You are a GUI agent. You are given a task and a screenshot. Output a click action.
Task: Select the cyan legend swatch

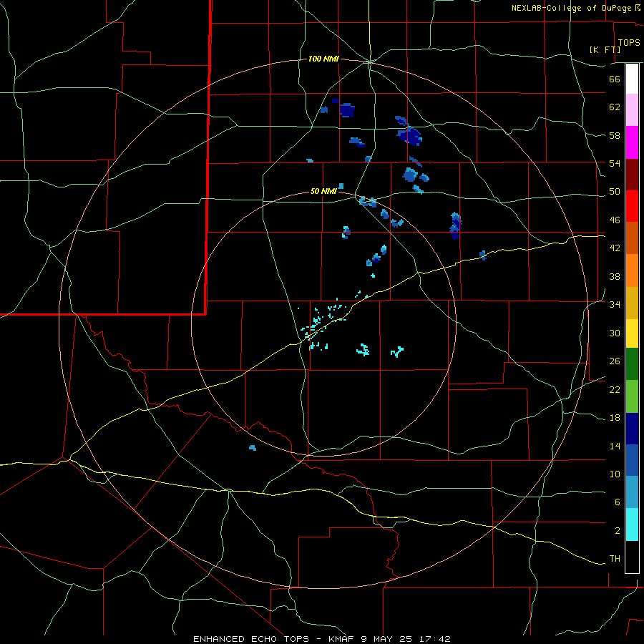[x=632, y=525]
